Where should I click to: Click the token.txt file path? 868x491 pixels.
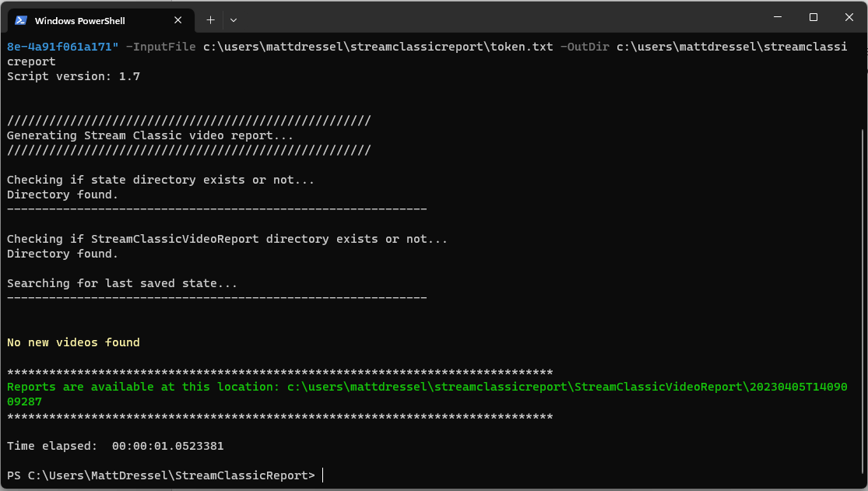click(378, 47)
